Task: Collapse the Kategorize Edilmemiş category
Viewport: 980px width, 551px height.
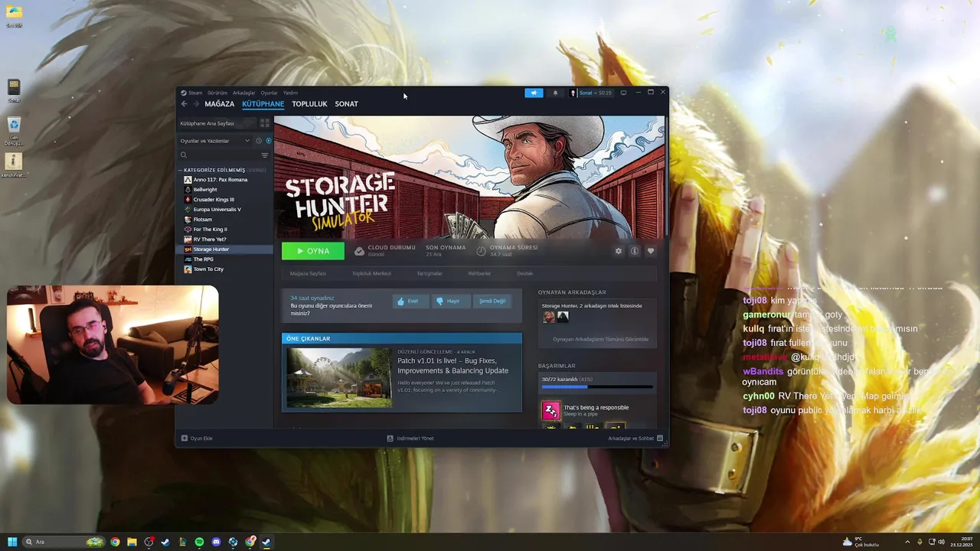Action: click(x=181, y=170)
